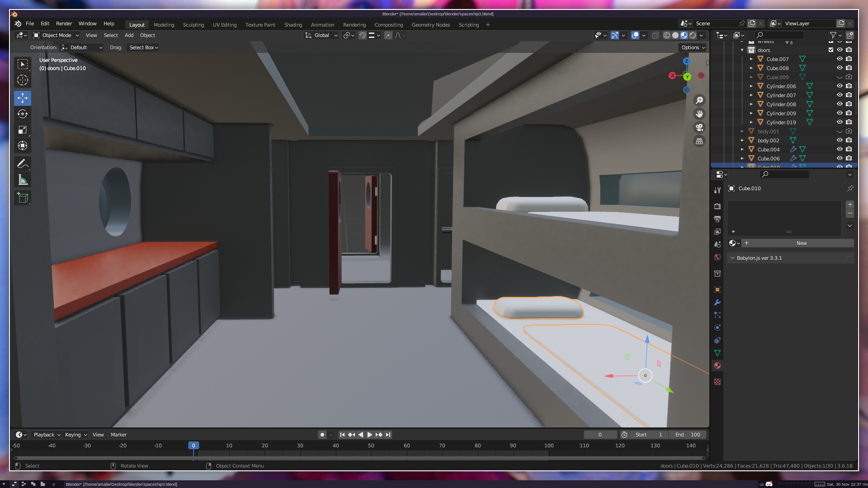Toggle render visibility of Cylinder.006

(849, 86)
